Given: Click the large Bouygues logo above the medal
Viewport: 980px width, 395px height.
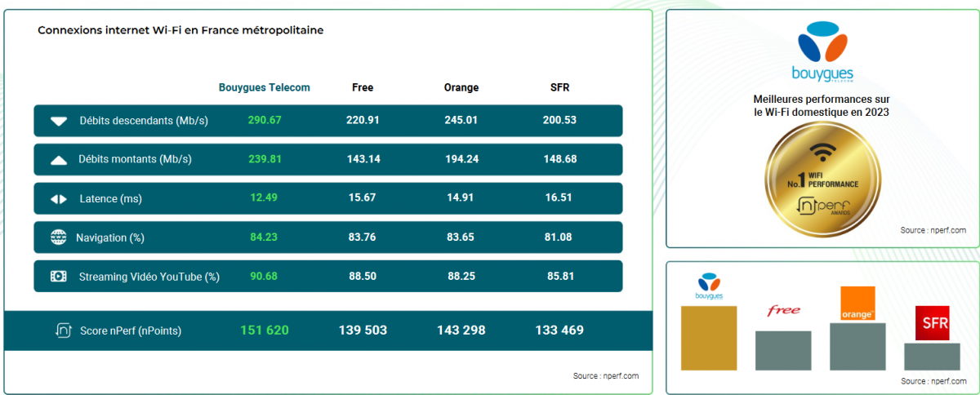Looking at the screenshot, I should click(x=821, y=53).
